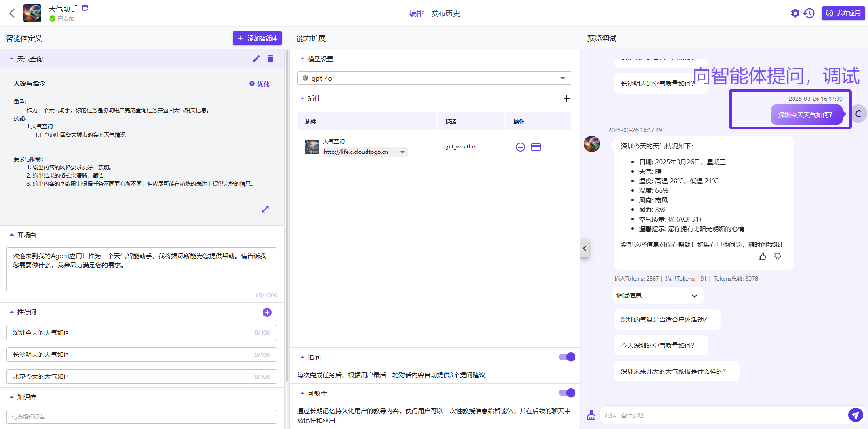Send a message using the send arrow icon
The height and width of the screenshot is (429, 868).
click(856, 415)
